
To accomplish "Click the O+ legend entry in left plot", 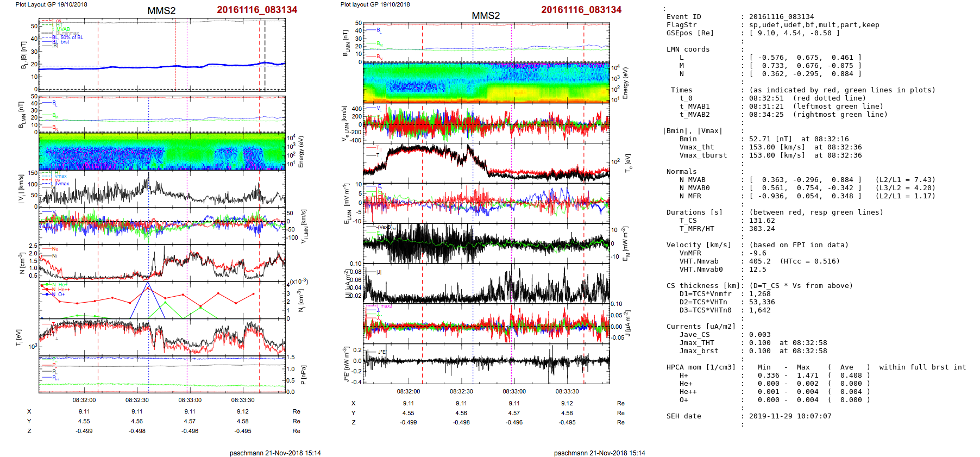I will [61, 295].
